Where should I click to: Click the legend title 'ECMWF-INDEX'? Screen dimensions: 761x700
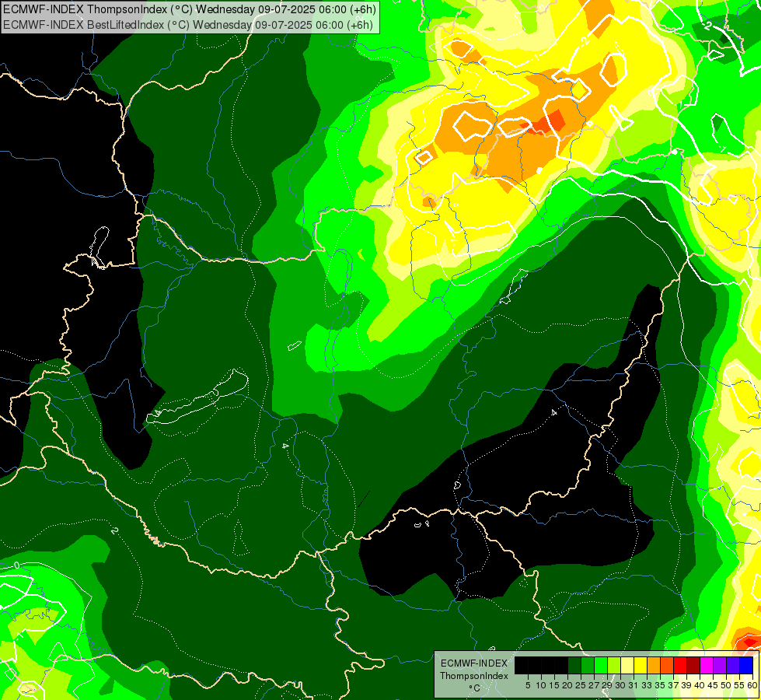click(x=474, y=663)
